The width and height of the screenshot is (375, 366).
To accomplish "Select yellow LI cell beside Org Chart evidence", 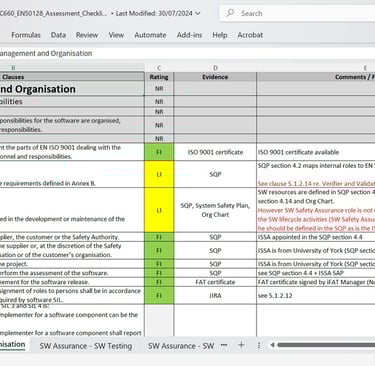I will click(x=159, y=210).
